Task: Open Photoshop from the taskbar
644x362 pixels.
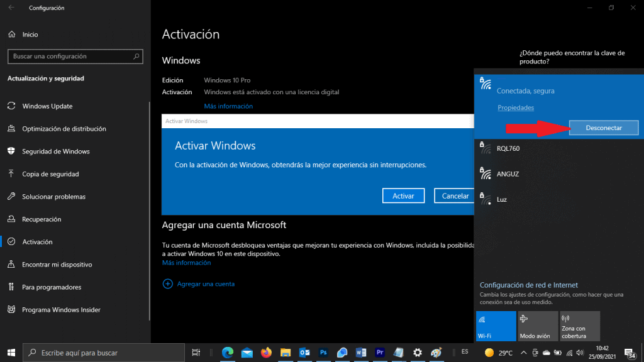Action: (x=323, y=353)
